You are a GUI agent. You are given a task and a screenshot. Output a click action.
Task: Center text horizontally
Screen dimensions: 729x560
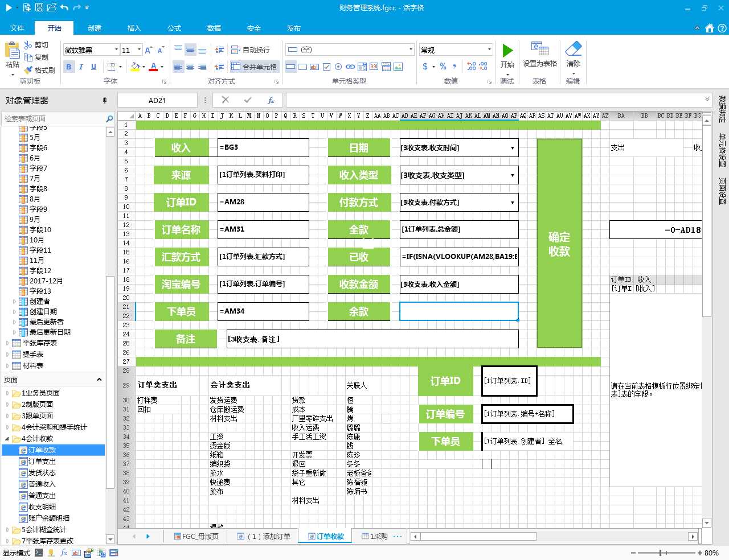click(x=190, y=67)
